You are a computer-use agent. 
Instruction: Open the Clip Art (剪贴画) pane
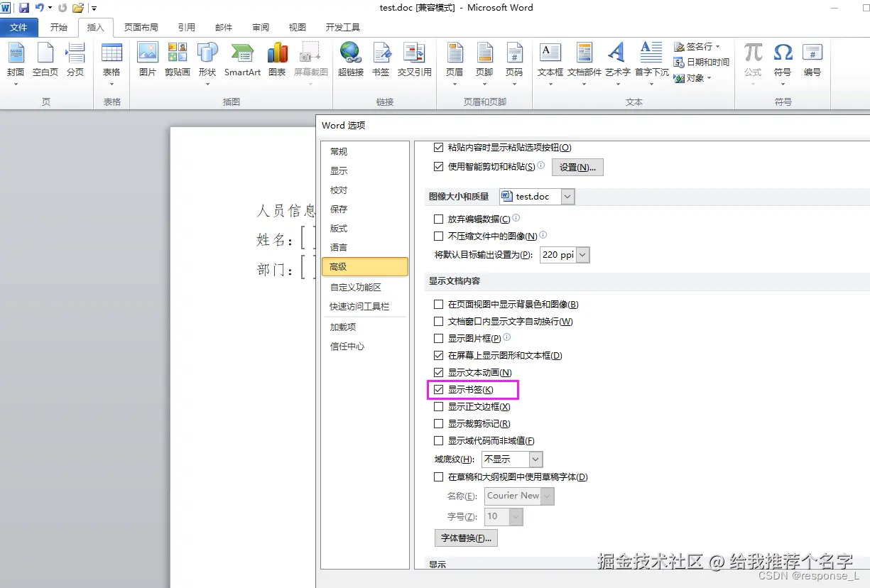pyautogui.click(x=178, y=61)
